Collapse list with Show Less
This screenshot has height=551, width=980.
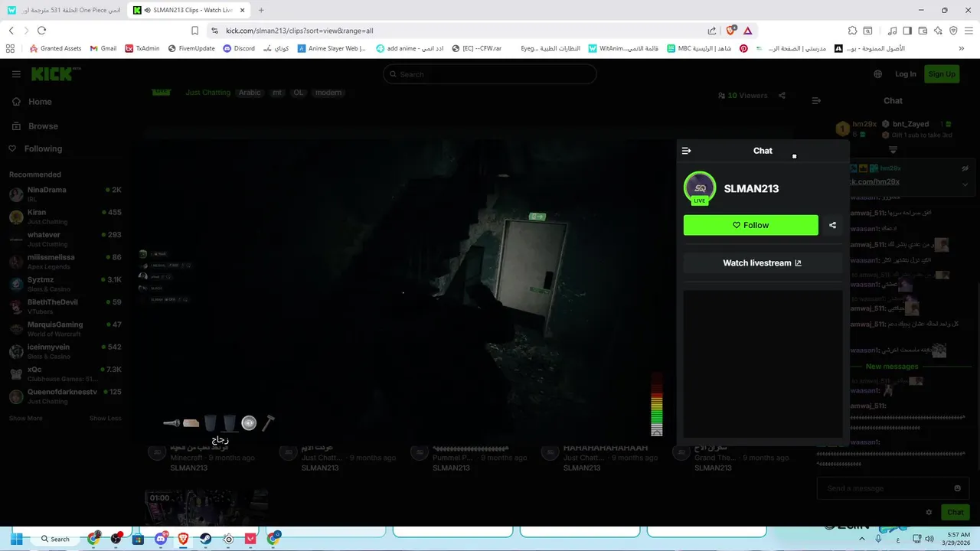(106, 419)
